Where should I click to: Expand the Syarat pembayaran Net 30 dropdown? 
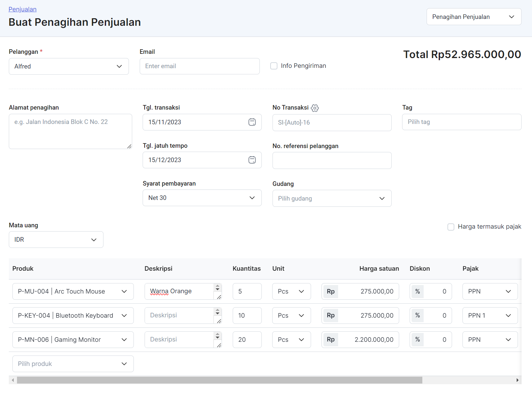click(x=202, y=198)
